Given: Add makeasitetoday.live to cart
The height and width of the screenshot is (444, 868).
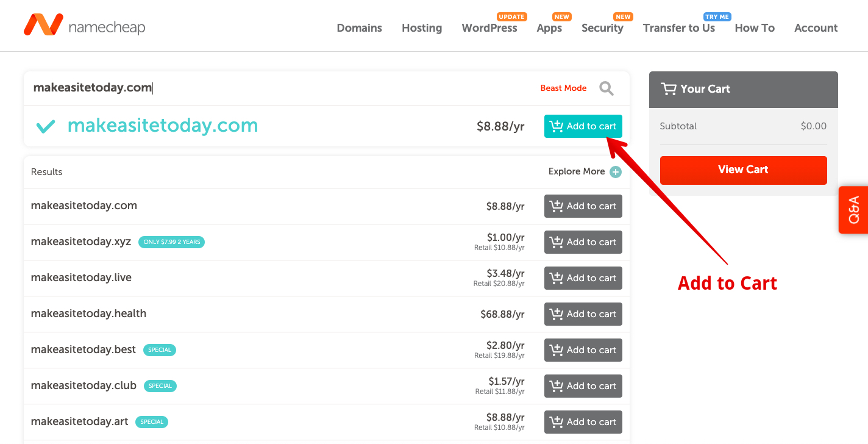Looking at the screenshot, I should [x=583, y=278].
